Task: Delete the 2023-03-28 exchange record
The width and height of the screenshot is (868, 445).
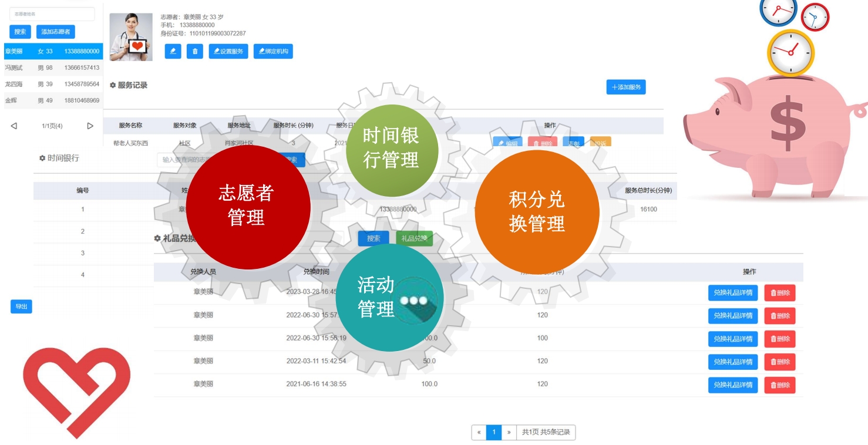Action: click(780, 292)
